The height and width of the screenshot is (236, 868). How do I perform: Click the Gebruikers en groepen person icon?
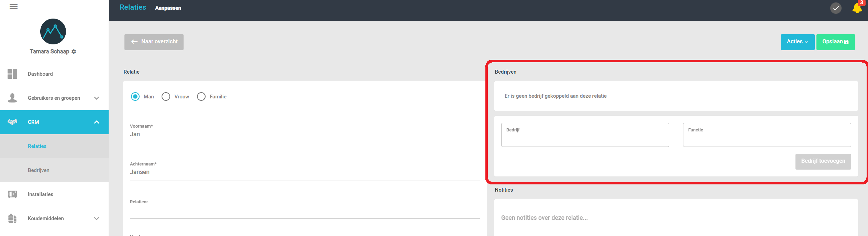coord(12,98)
